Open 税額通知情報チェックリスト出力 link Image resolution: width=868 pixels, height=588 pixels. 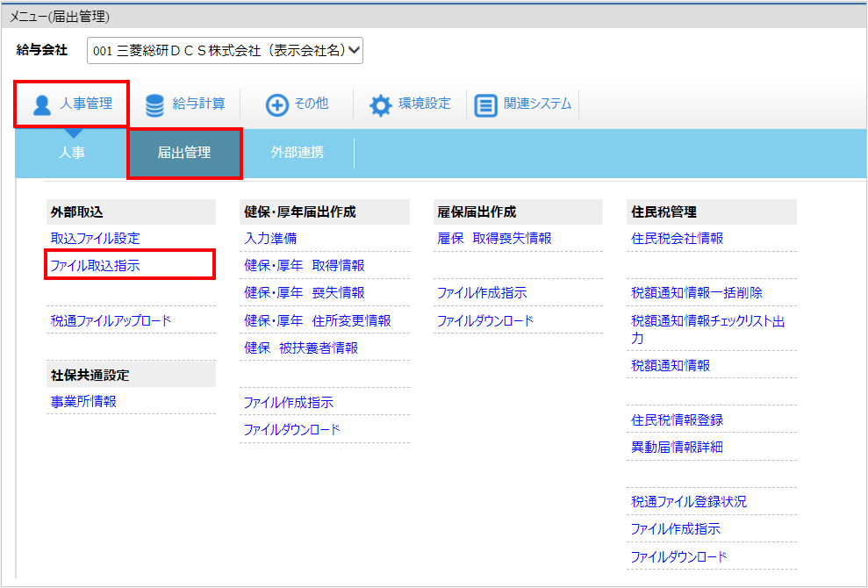click(x=708, y=330)
